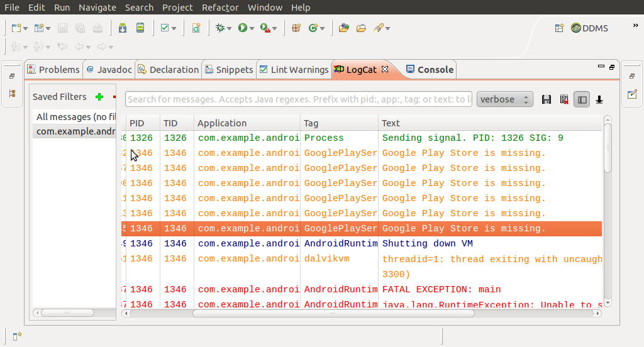
Task: Open the Run configurations dropdown arrow
Action: pos(252,28)
